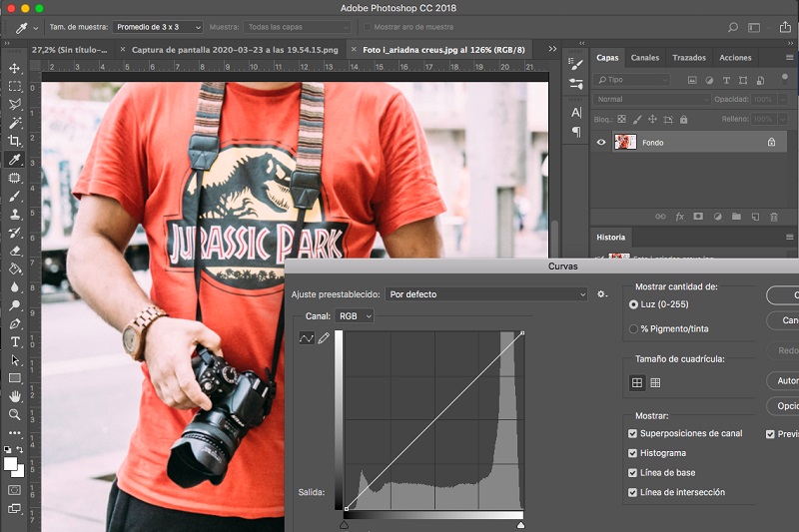The image size is (799, 532).
Task: Open the eyedropper tool preset picker arrow
Action: tap(35, 28)
